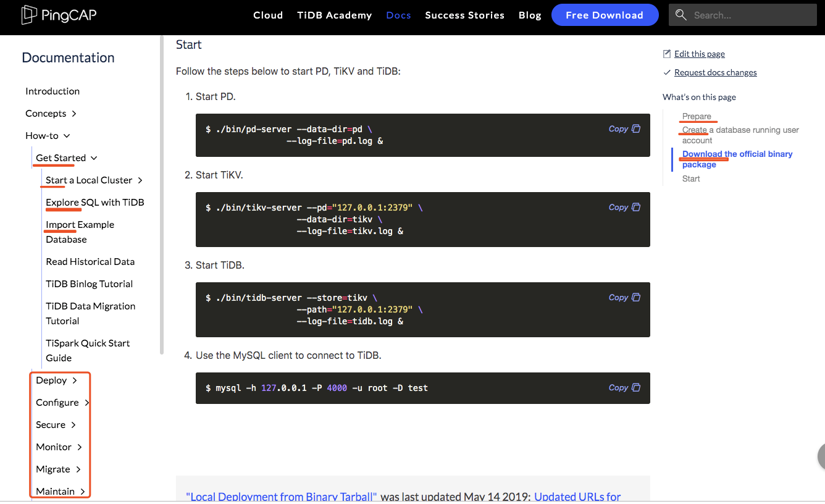Open TiDB Academy in top navigation

pos(335,15)
